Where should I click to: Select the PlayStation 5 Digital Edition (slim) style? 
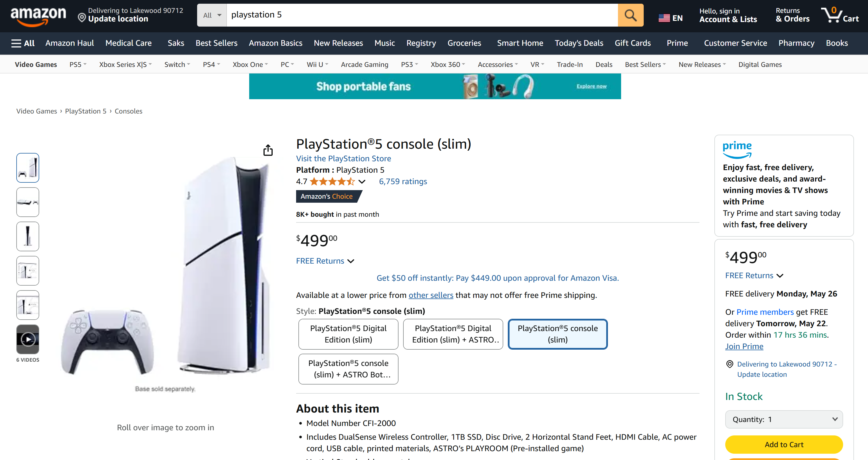348,334
